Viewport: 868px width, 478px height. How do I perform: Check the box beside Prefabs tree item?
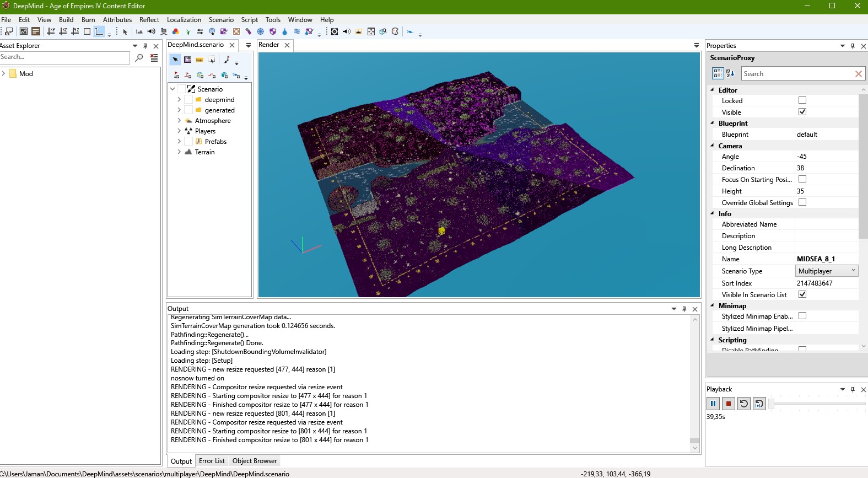point(188,141)
